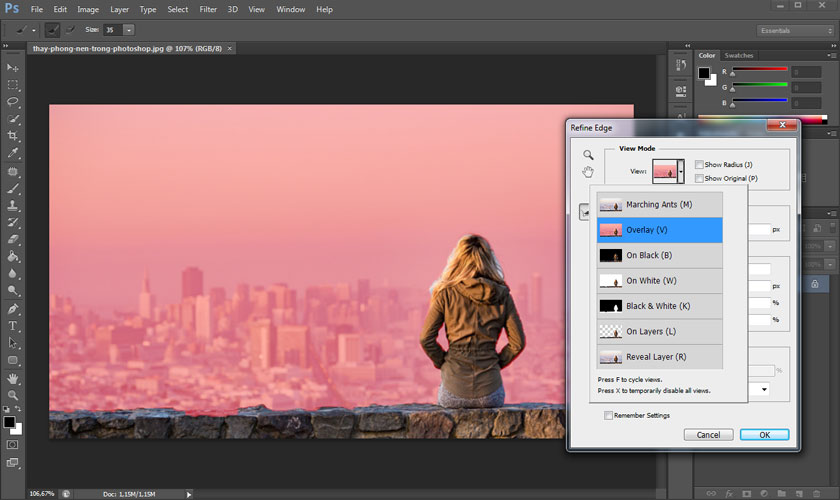Choose On White (W) view
The width and height of the screenshot is (840, 500).
[659, 281]
